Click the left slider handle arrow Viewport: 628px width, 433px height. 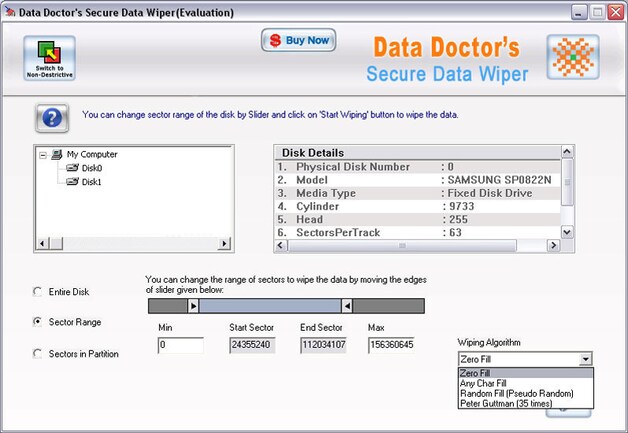click(193, 306)
